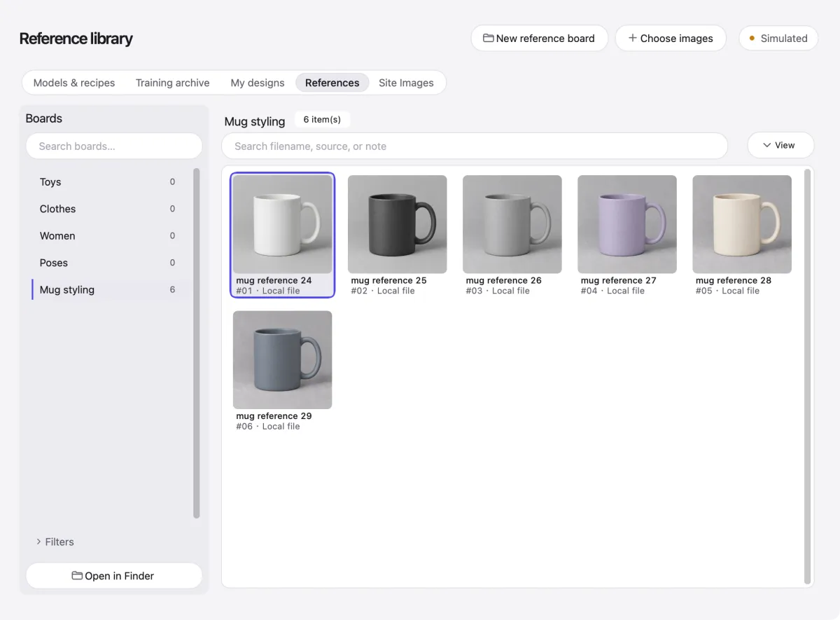
Task: Select the white mug reference 24 thumbnail
Action: pos(283,224)
